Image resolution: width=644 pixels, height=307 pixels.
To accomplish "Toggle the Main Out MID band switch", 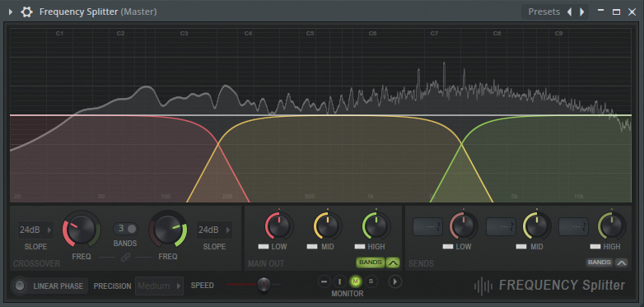I will [x=312, y=247].
